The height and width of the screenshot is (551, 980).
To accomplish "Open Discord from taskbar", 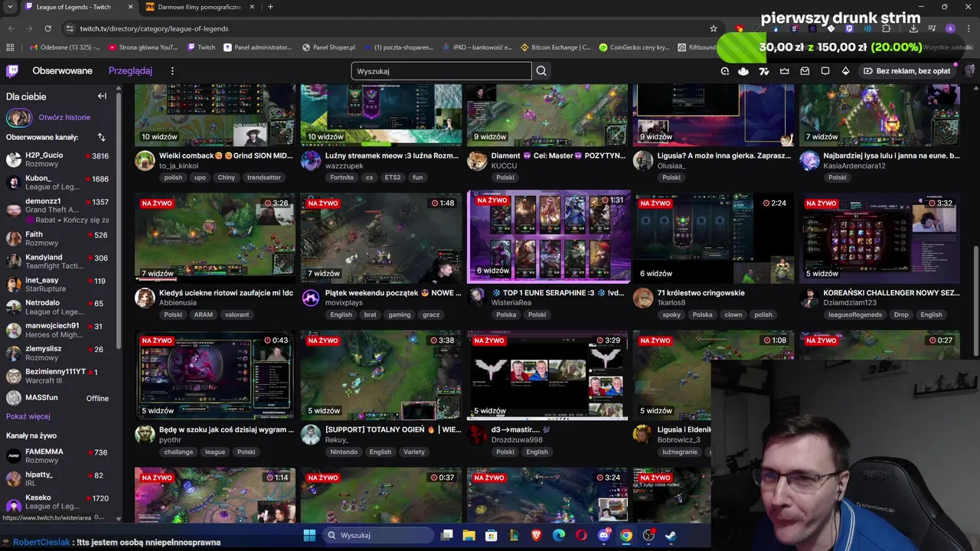I will pos(603,535).
